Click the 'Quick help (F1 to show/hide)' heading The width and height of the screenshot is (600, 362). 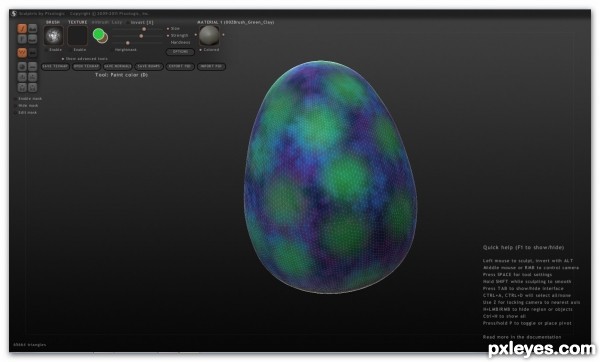(523, 248)
